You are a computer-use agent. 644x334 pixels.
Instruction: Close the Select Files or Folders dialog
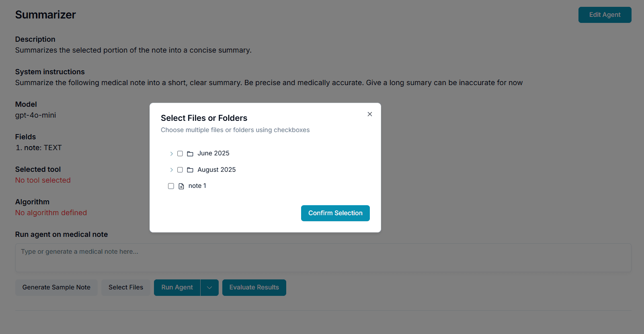click(369, 114)
